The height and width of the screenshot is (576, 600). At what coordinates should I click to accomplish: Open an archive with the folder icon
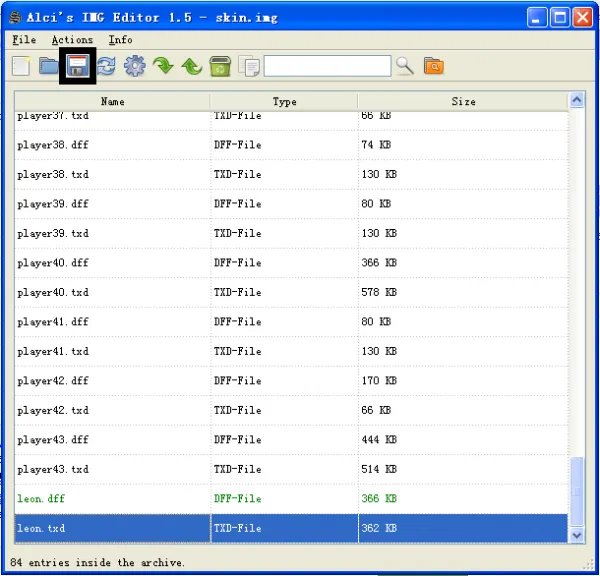coord(49,66)
